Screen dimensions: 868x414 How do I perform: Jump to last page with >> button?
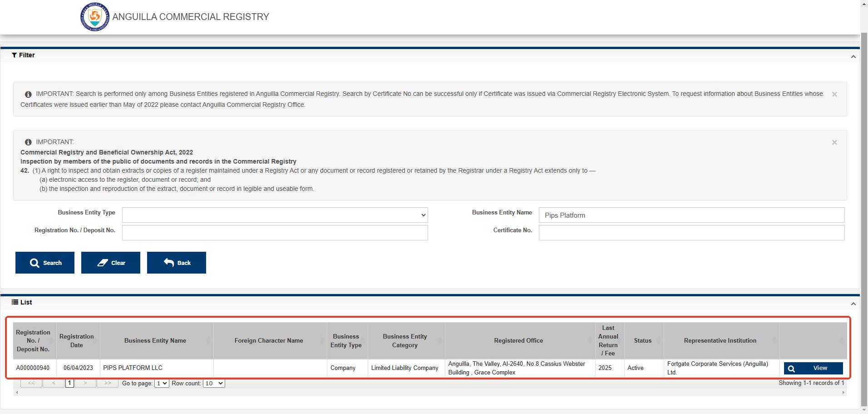point(108,383)
